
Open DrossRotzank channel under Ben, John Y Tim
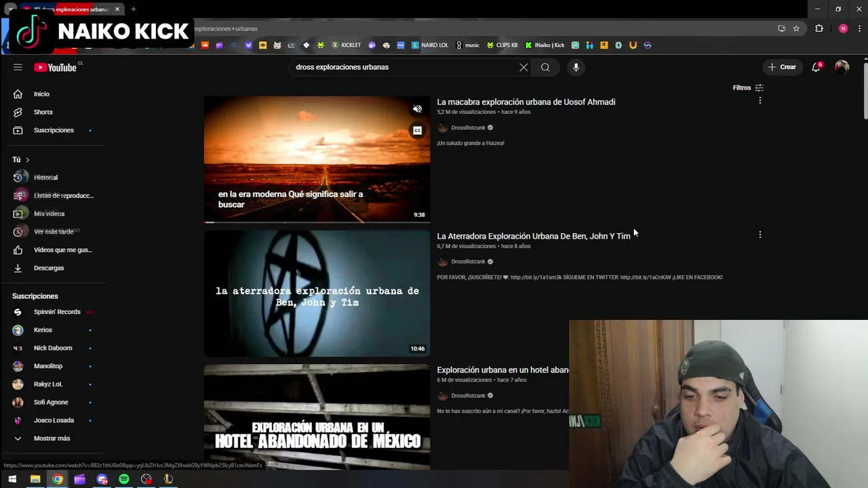pyautogui.click(x=468, y=262)
